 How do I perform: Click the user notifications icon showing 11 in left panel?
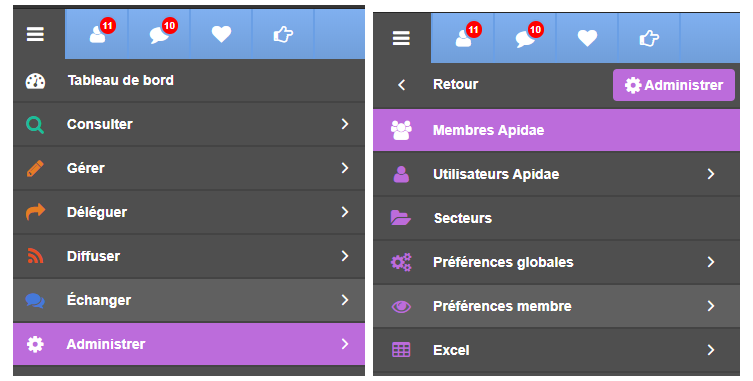(97, 34)
